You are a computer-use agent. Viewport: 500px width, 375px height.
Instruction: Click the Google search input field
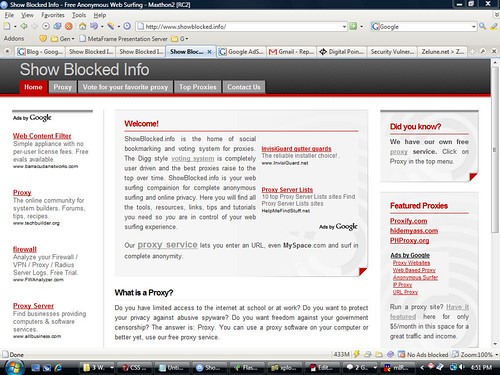click(425, 27)
